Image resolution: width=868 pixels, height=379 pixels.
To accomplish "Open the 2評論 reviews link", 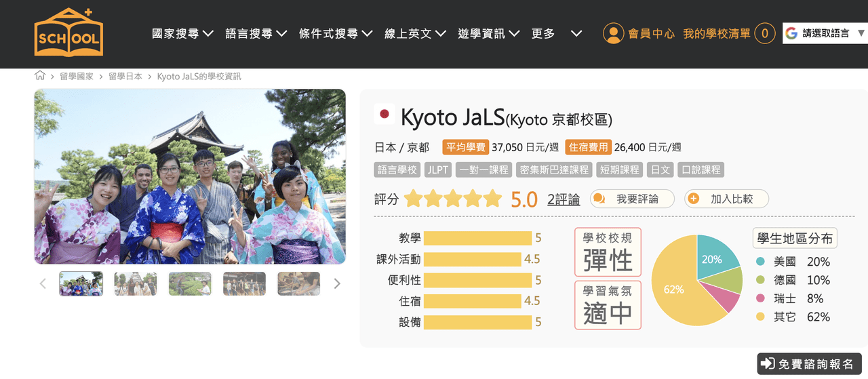I will coord(564,199).
